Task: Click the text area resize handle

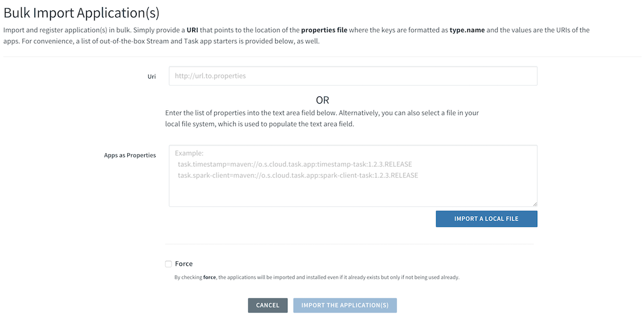Action: [x=535, y=204]
